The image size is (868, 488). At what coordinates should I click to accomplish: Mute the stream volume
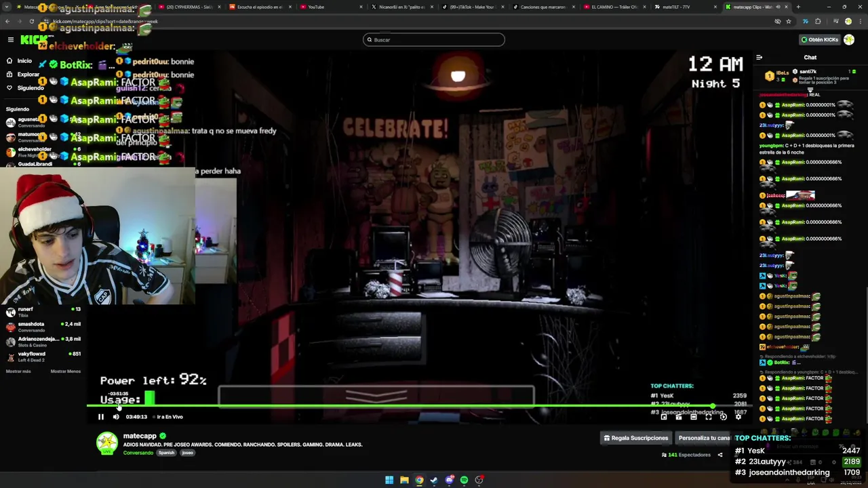click(116, 417)
